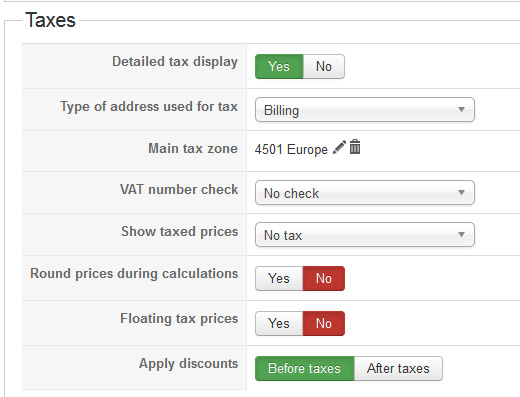The height and width of the screenshot is (397, 520).
Task: Click the VAT number check label
Action: tap(179, 189)
